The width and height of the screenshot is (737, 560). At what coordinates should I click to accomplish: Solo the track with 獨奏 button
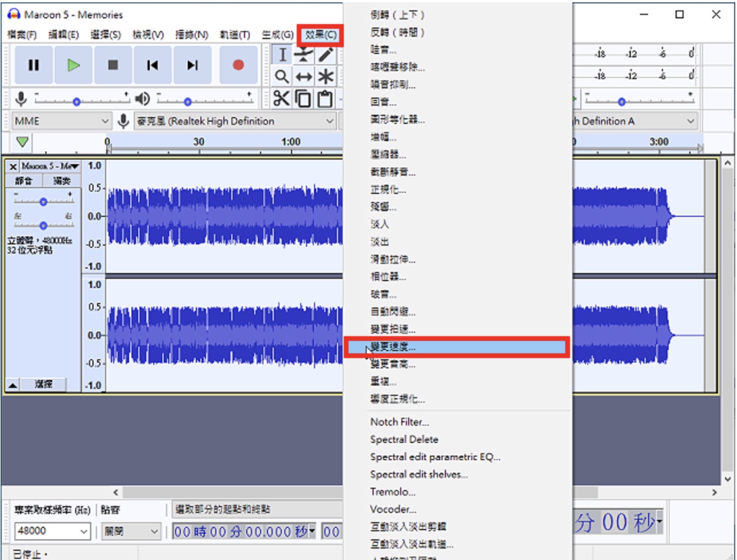click(61, 181)
